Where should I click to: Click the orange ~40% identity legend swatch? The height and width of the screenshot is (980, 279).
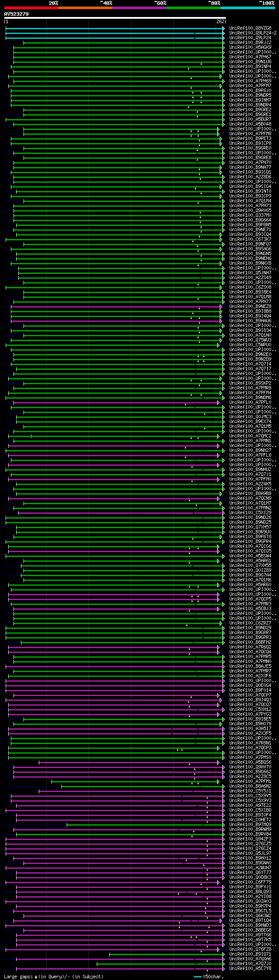pos(85,8)
